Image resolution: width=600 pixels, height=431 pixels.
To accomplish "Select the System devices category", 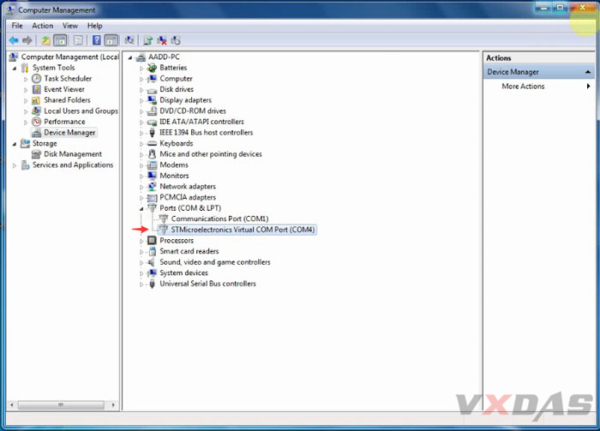I will pos(184,273).
